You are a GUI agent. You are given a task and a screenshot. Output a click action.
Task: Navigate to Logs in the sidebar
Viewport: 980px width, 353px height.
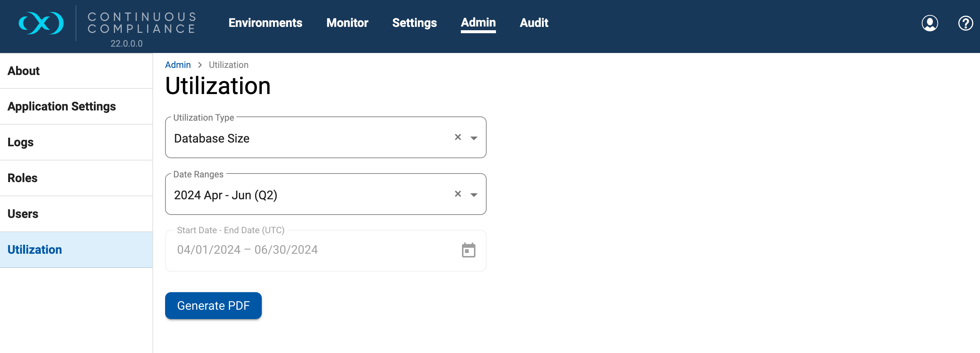[21, 142]
